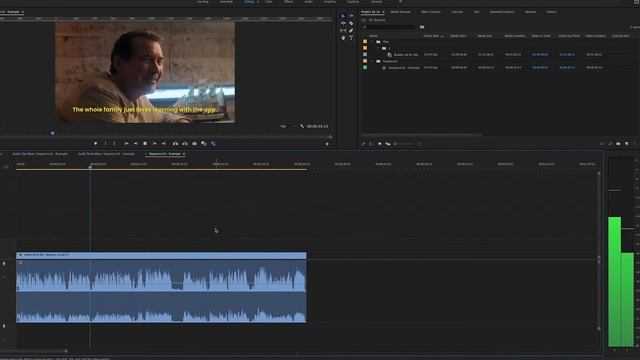Toggle Comparison View in Program monitor
The height and width of the screenshot is (360, 640).
(x=204, y=144)
